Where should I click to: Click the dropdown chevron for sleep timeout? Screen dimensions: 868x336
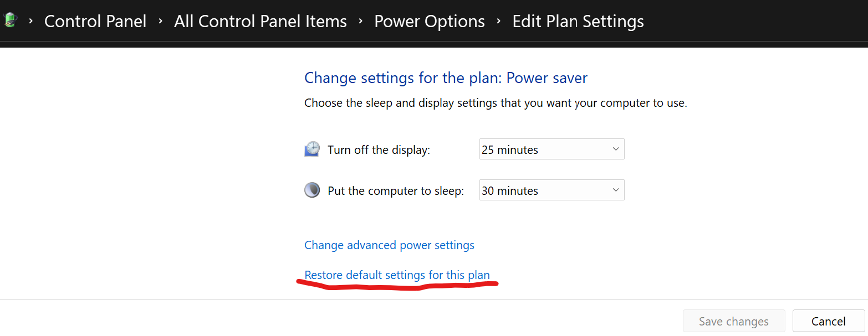pos(615,190)
